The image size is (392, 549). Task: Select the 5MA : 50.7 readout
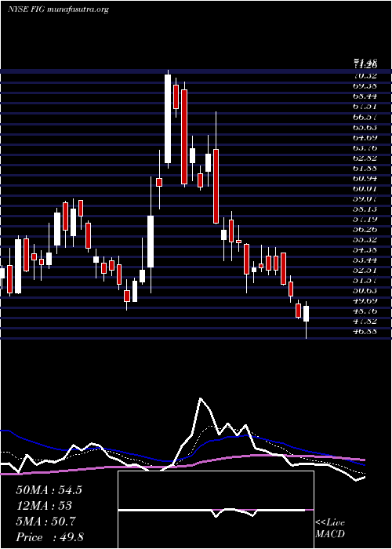tap(45, 522)
